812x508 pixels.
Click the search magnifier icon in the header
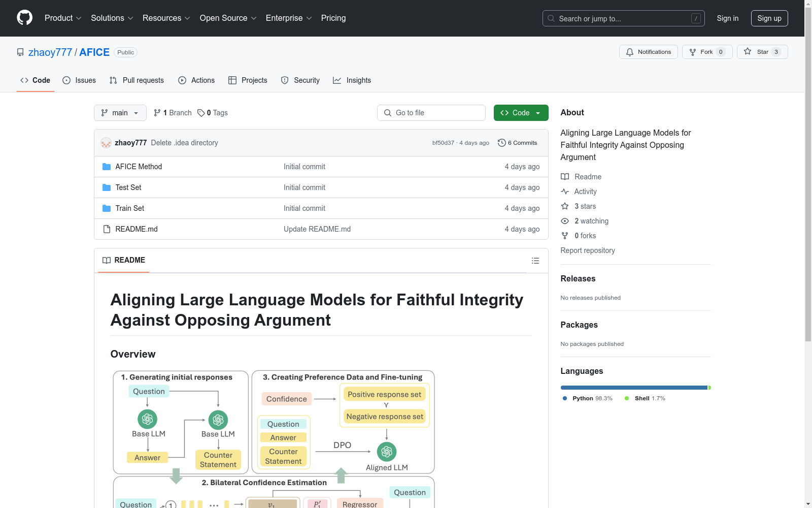pos(551,18)
